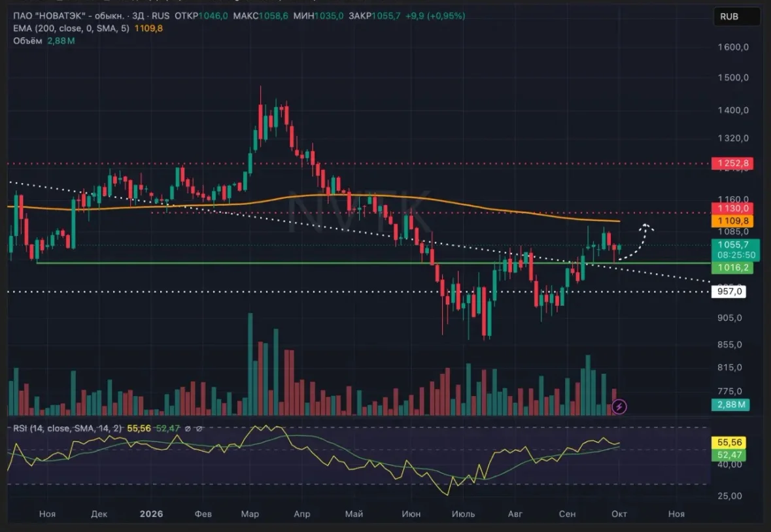Click the Авг month label on time axis
This screenshot has width=771, height=532.
[515, 514]
